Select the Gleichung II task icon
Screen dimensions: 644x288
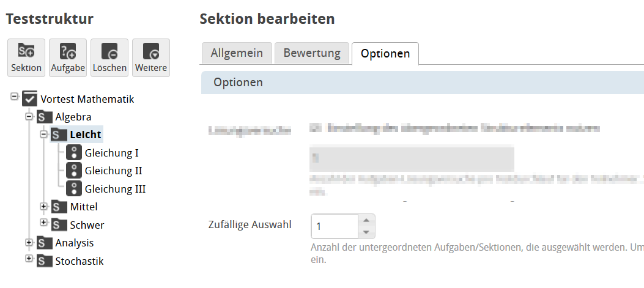pyautogui.click(x=74, y=171)
